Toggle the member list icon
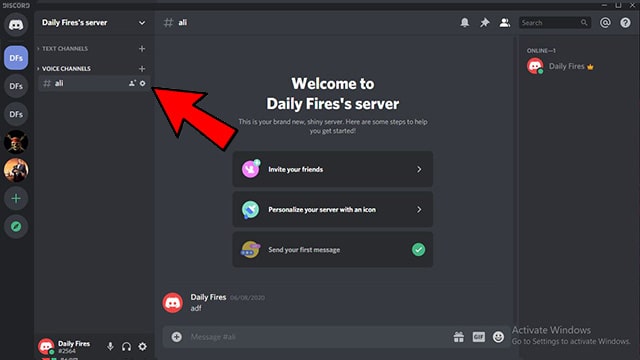 [505, 22]
